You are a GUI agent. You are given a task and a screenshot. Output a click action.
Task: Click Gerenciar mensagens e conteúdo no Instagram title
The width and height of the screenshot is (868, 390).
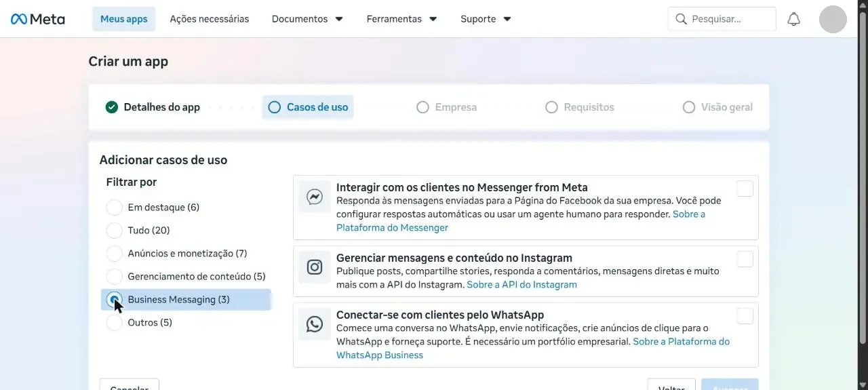click(454, 258)
